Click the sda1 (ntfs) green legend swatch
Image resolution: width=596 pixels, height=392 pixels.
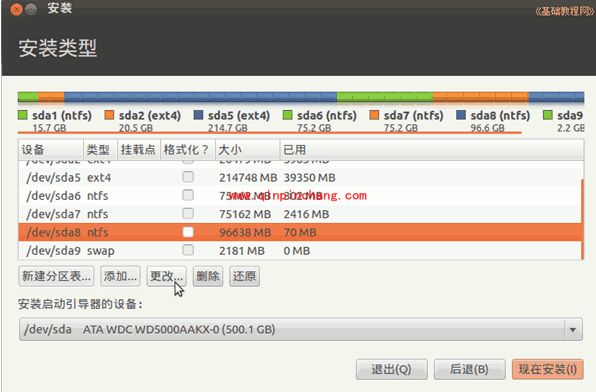click(23, 115)
